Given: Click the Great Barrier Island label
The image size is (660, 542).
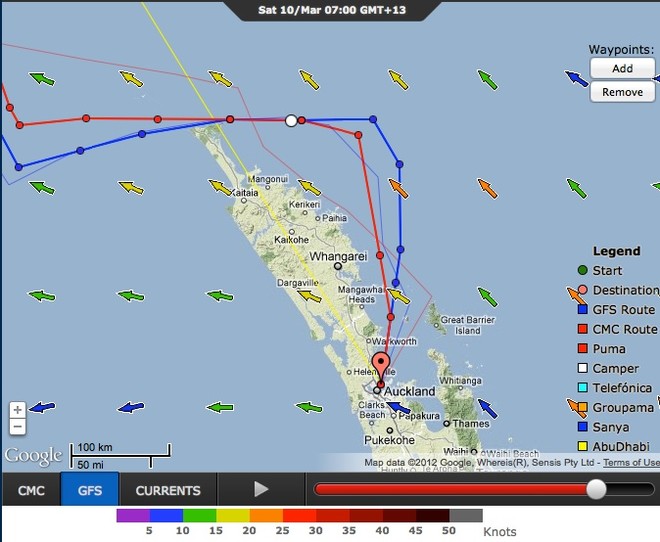Looking at the screenshot, I should [468, 325].
